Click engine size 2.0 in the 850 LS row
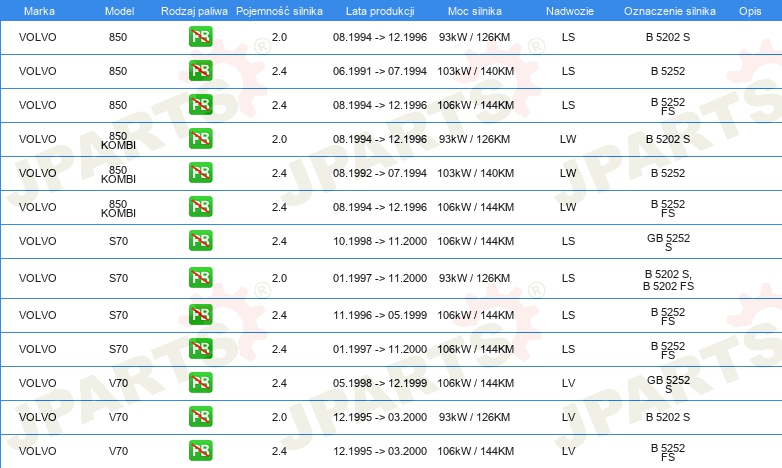The image size is (782, 468). (x=279, y=37)
